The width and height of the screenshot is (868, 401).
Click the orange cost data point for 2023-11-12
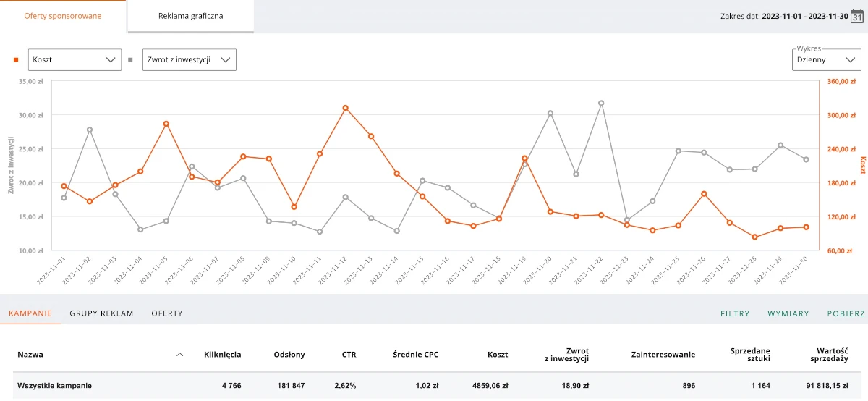(x=346, y=108)
